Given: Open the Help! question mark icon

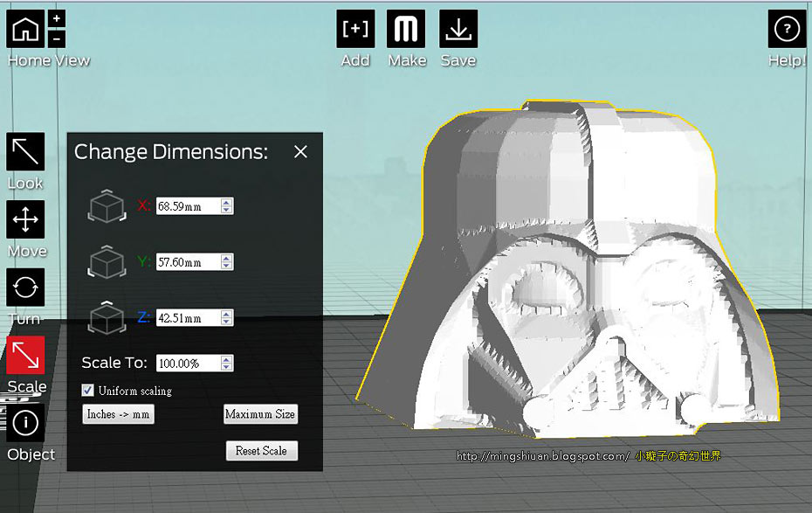Looking at the screenshot, I should (787, 29).
